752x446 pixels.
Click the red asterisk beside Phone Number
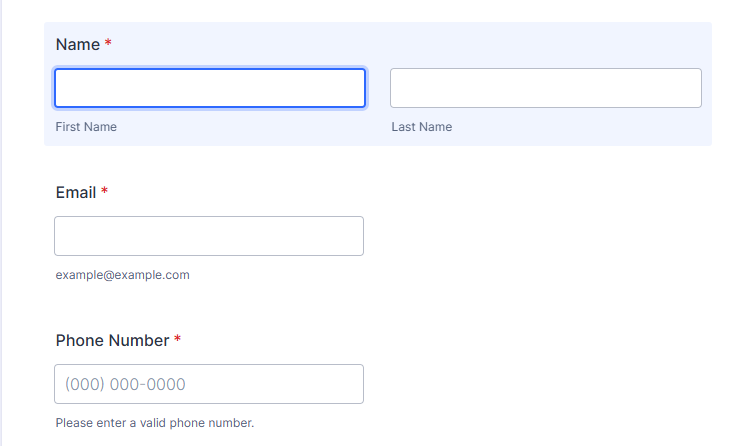pyautogui.click(x=177, y=341)
